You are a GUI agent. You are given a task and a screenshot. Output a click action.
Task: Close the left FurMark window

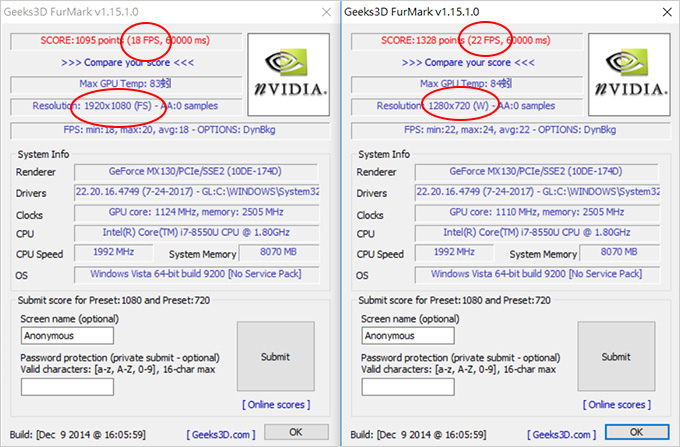click(x=327, y=12)
